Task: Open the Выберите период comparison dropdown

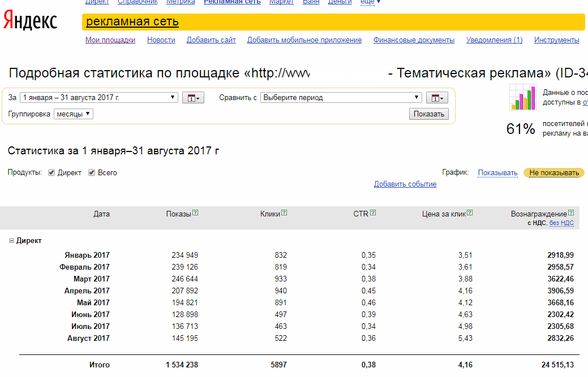Action: tap(341, 98)
